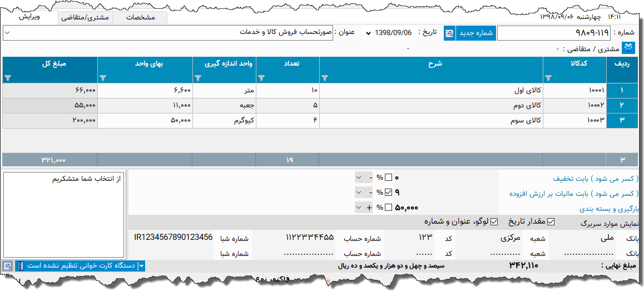The image size is (644, 291).
Task: Click the unit cell متر
Action: (224, 91)
